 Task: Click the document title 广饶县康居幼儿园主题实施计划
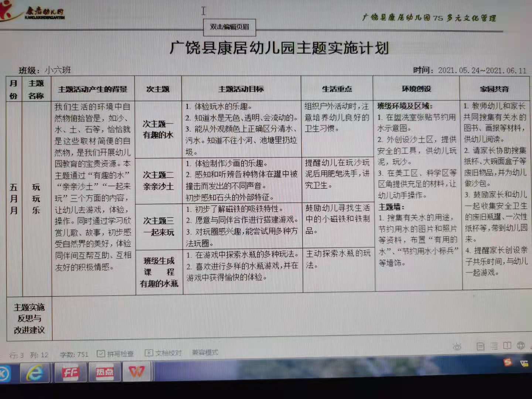(279, 48)
